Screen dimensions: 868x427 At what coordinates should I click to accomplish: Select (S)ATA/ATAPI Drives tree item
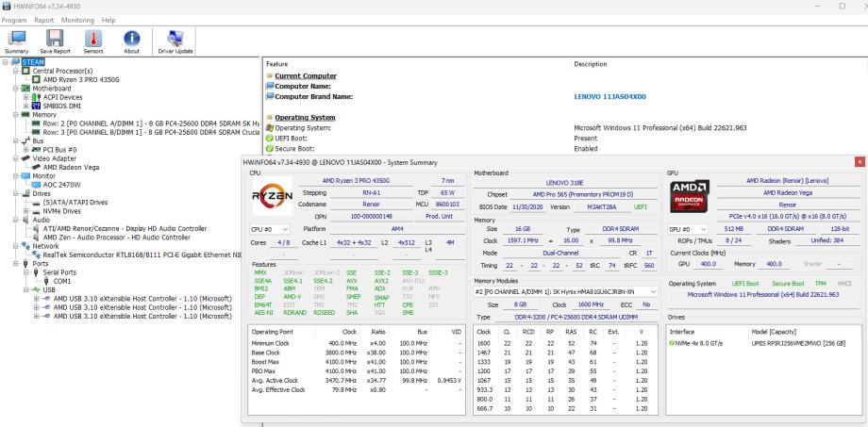(x=75, y=203)
